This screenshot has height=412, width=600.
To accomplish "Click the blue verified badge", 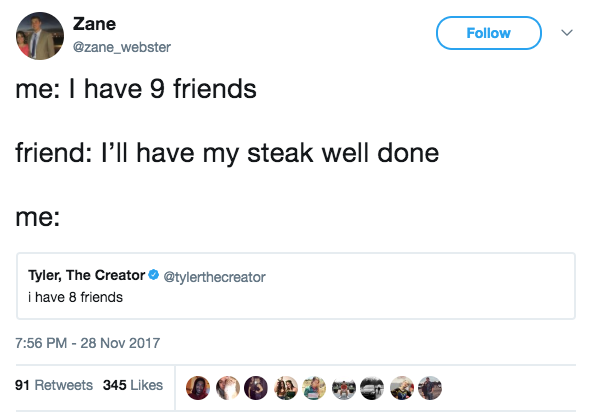I will coord(154,276).
